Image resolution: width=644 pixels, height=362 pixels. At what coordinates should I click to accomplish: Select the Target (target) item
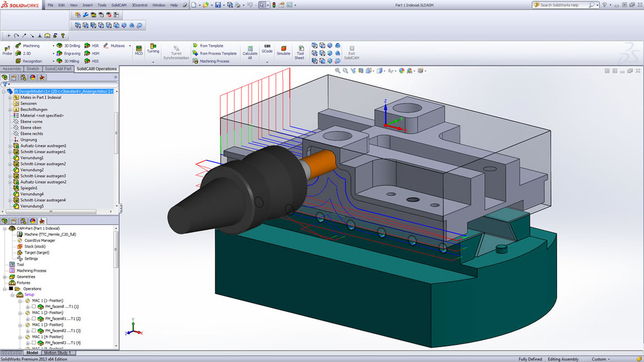click(33, 252)
